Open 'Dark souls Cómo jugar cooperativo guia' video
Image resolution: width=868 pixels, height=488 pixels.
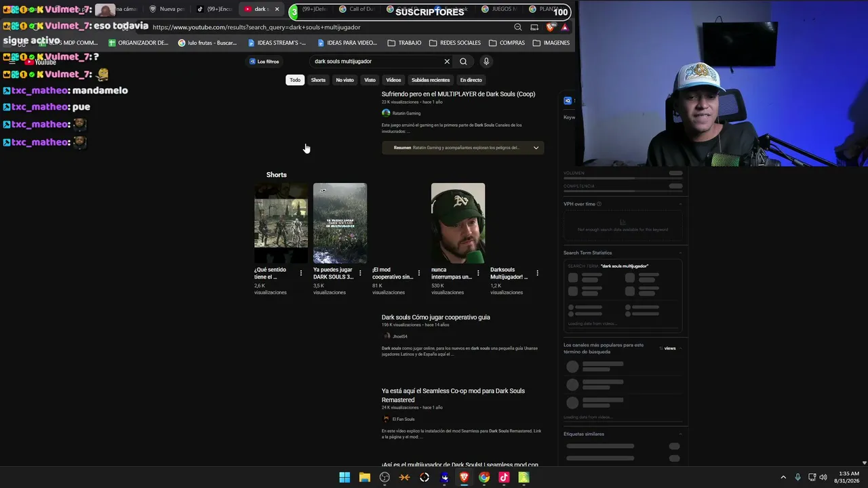436,317
